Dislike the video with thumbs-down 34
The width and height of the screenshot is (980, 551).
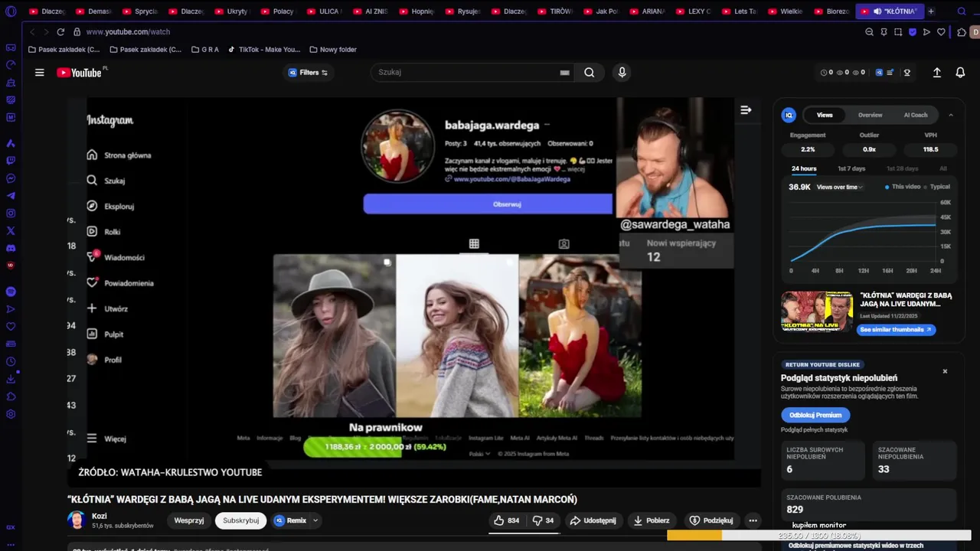pyautogui.click(x=543, y=520)
